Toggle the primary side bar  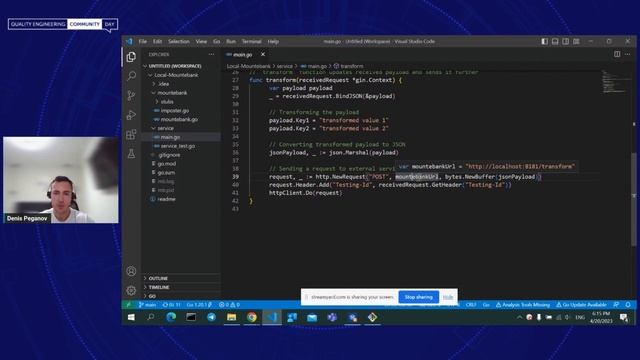click(544, 41)
